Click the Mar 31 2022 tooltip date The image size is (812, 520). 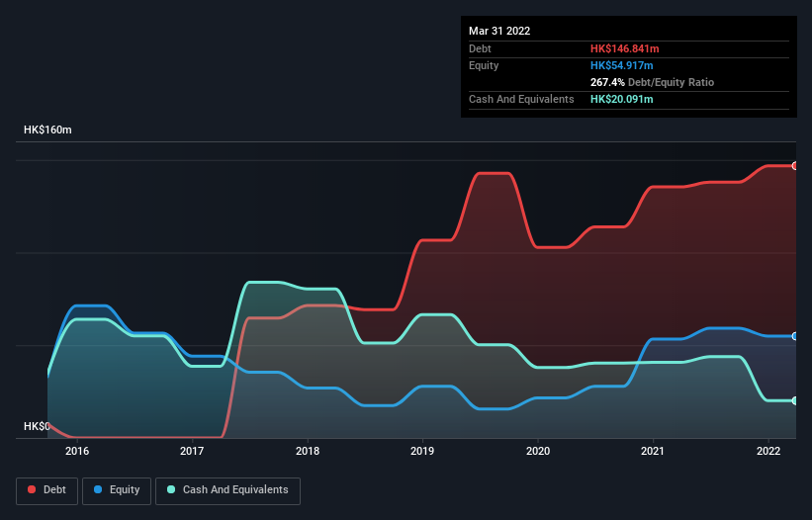pyautogui.click(x=499, y=31)
